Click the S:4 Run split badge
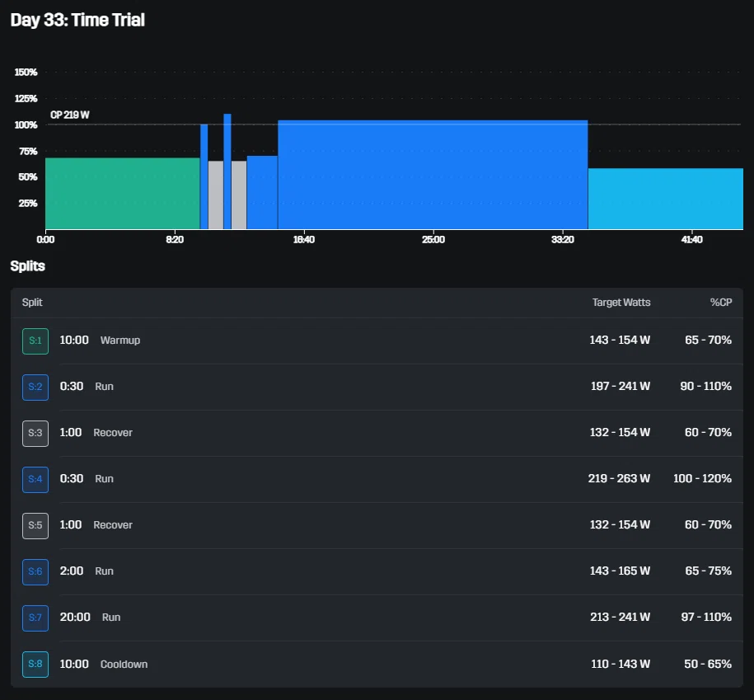The image size is (754, 700). (35, 479)
